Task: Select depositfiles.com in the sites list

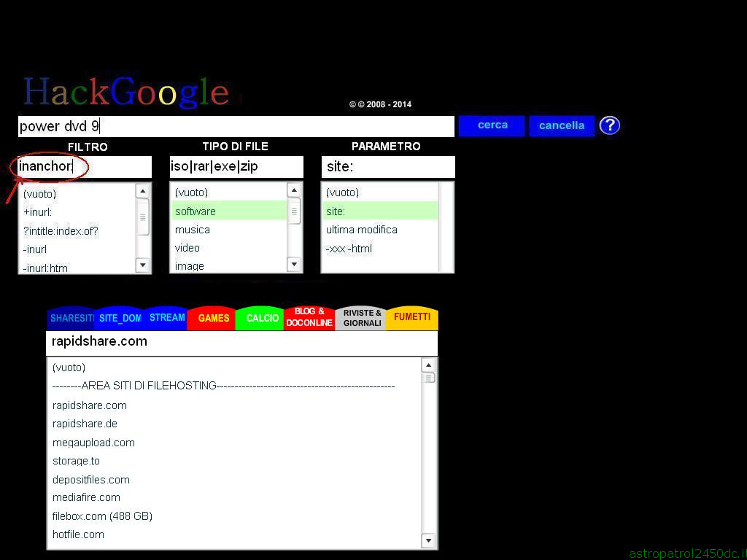Action: pyautogui.click(x=91, y=480)
